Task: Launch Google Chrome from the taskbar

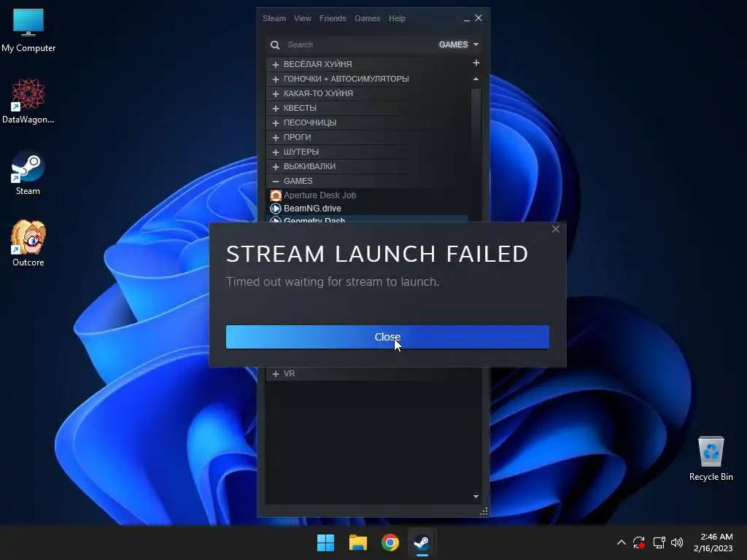Action: [390, 542]
